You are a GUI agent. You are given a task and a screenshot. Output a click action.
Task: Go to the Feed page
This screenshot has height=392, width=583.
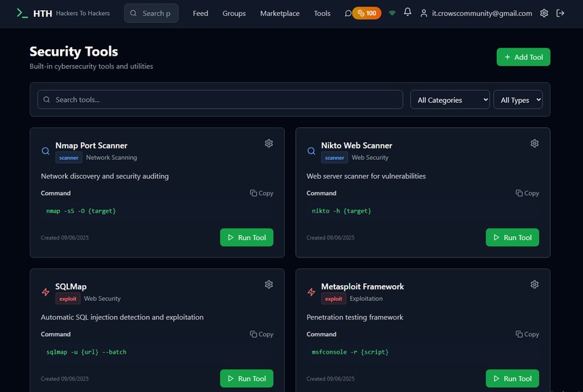[200, 14]
